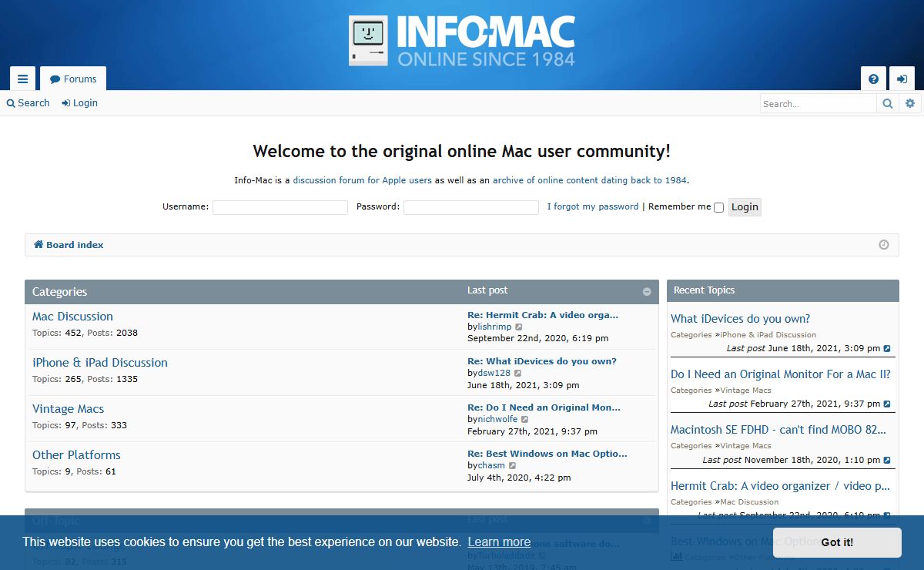
Task: Open the Other Platforms forum
Action: (x=76, y=455)
